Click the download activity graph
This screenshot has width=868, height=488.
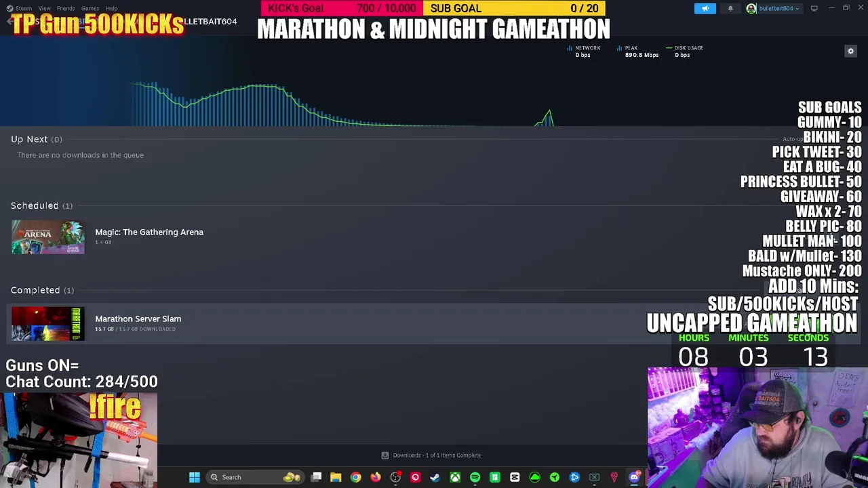click(x=342, y=104)
